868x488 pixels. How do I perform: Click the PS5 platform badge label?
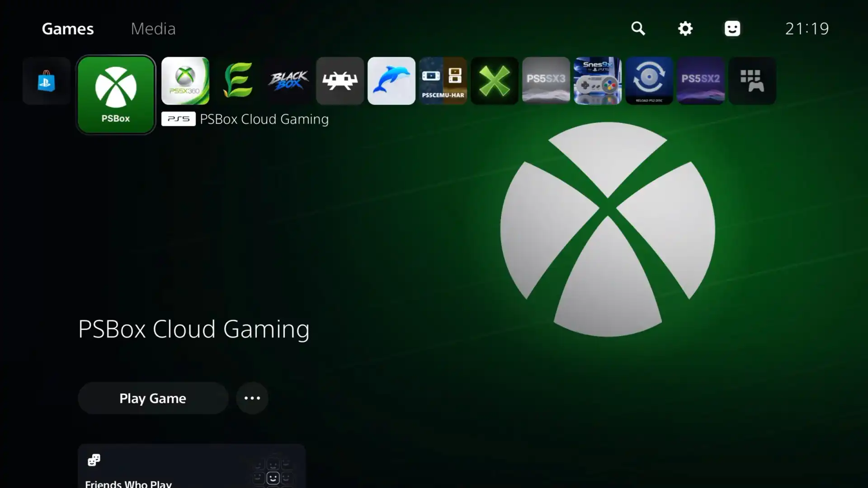coord(179,119)
